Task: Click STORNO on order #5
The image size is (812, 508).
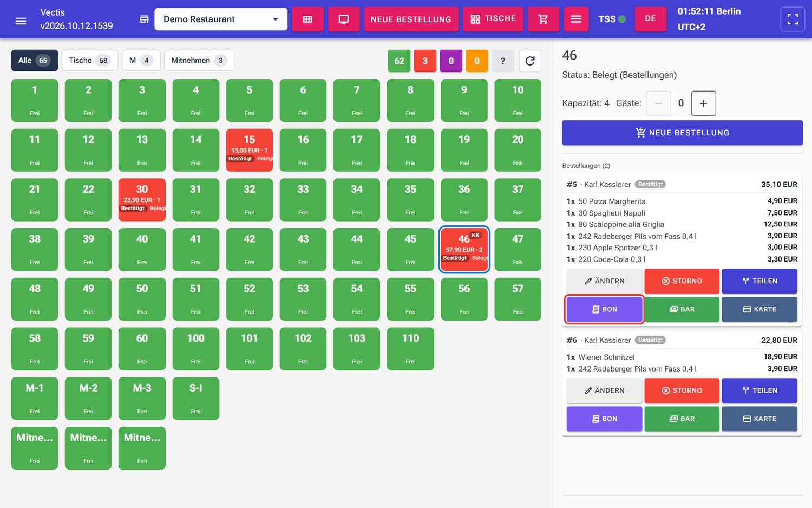Action: tap(682, 281)
